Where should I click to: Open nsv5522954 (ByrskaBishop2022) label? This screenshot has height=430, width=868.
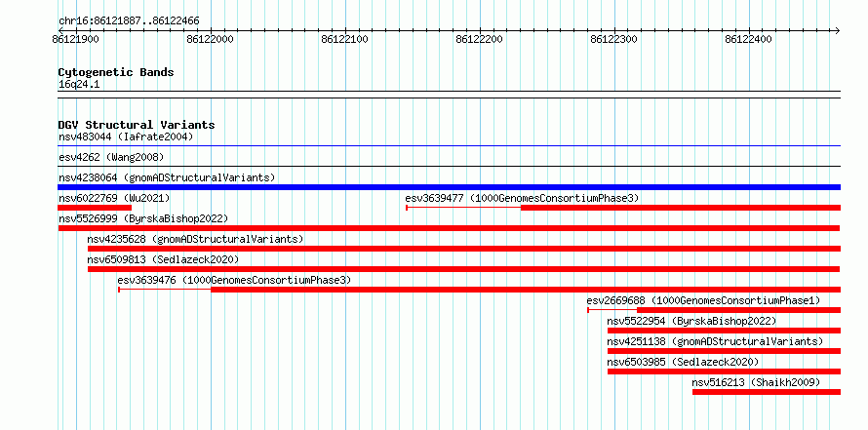pyautogui.click(x=691, y=321)
